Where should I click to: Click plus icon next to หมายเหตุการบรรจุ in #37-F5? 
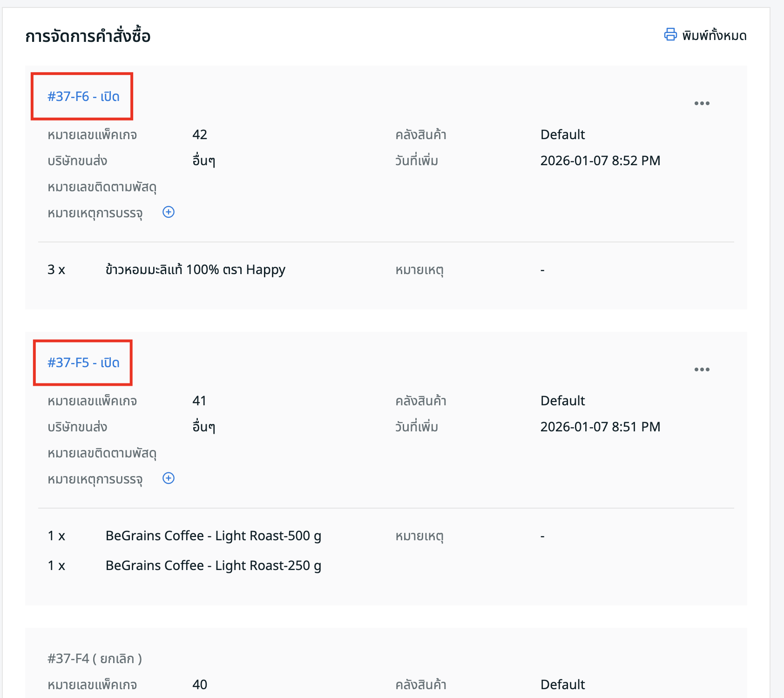[169, 478]
